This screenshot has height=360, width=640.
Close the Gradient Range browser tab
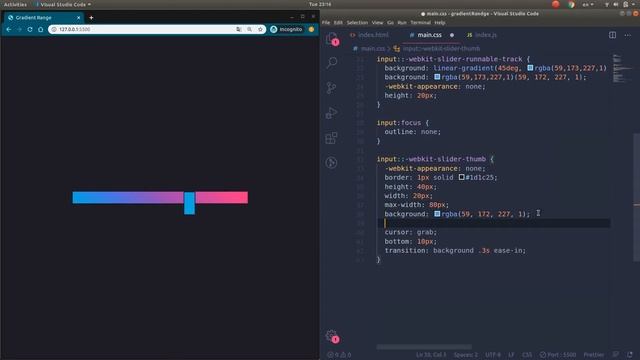[78, 18]
